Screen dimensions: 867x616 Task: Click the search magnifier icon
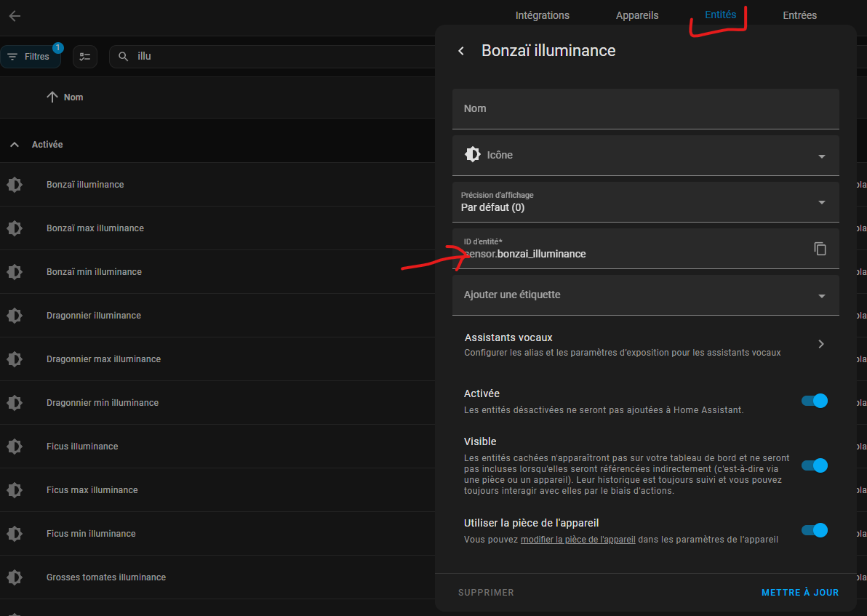click(124, 57)
